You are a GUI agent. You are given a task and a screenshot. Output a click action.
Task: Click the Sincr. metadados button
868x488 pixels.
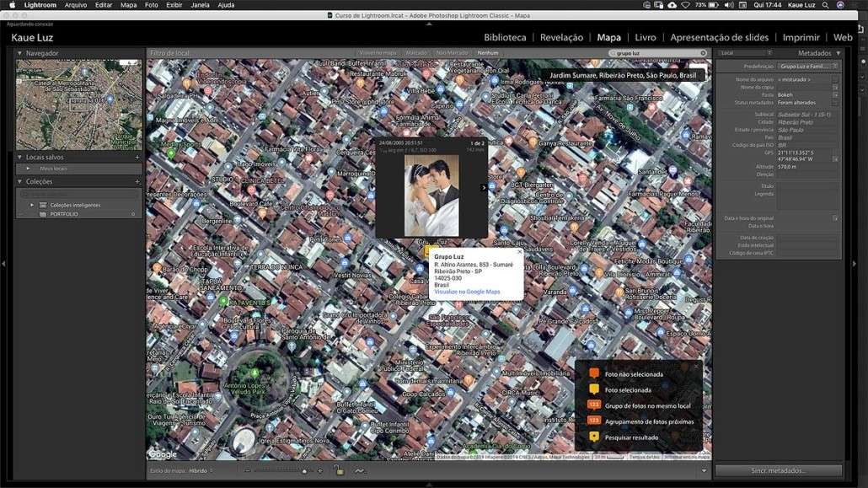coord(779,471)
